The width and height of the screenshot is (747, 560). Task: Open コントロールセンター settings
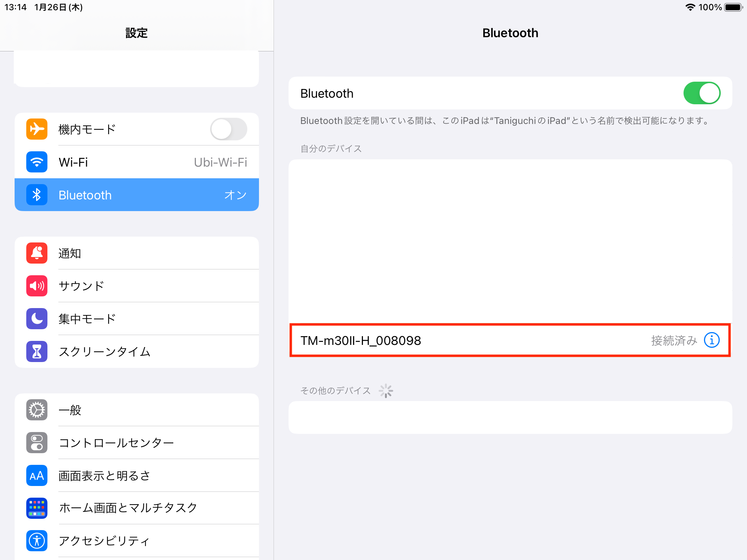click(137, 443)
